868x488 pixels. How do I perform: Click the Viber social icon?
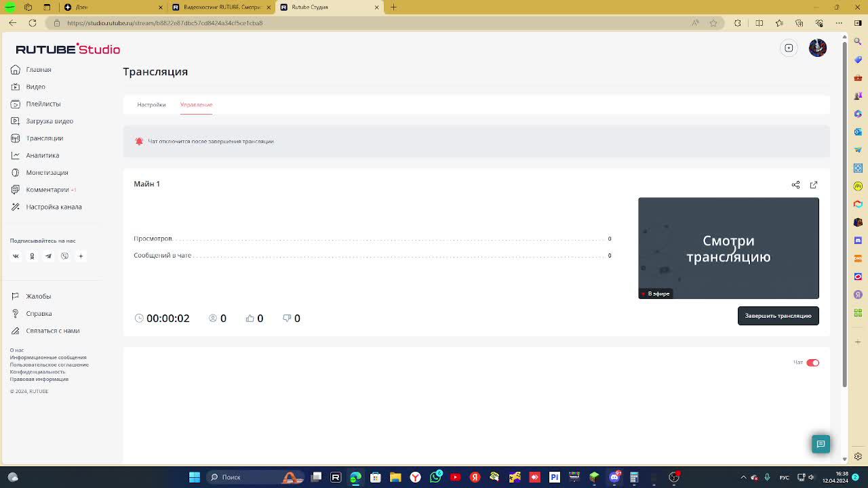click(x=64, y=256)
